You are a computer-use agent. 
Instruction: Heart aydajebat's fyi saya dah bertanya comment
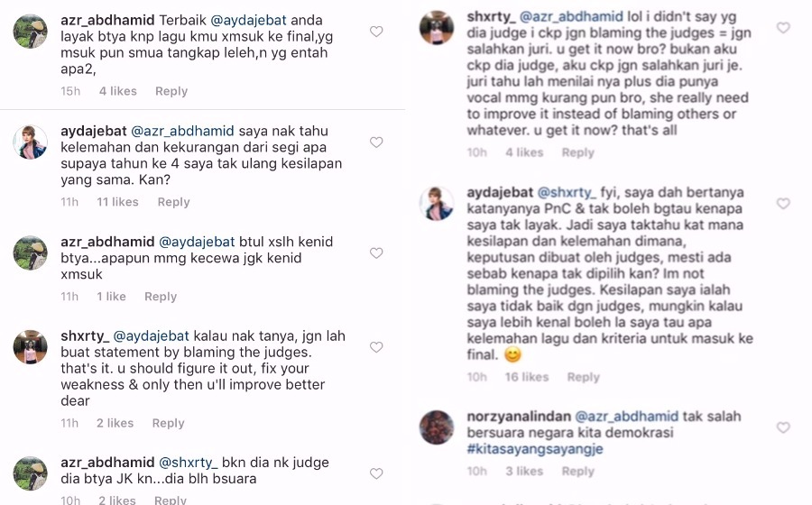click(x=783, y=203)
